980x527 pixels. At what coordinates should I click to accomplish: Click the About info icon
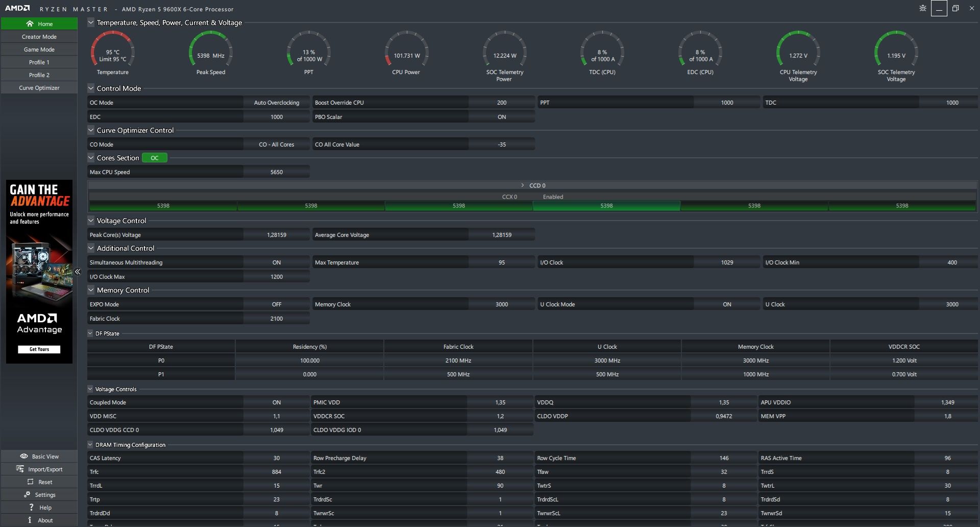pos(30,520)
